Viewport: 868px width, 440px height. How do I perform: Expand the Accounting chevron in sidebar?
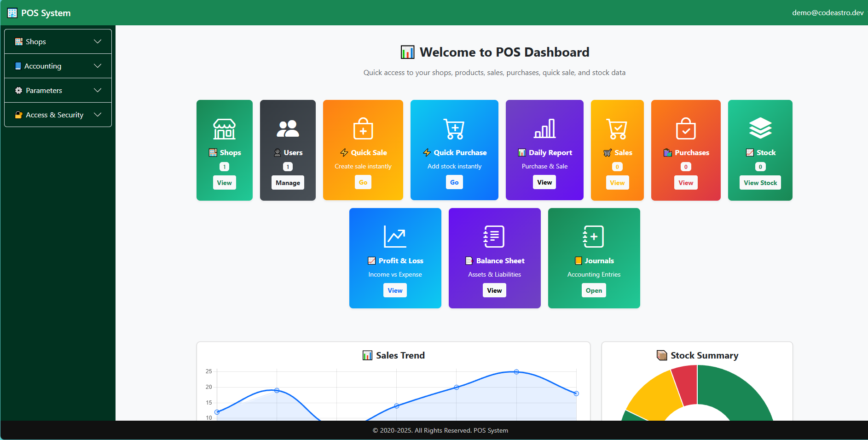pyautogui.click(x=98, y=66)
